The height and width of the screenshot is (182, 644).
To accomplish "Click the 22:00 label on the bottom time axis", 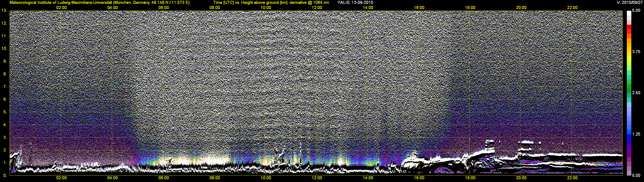I will [572, 178].
